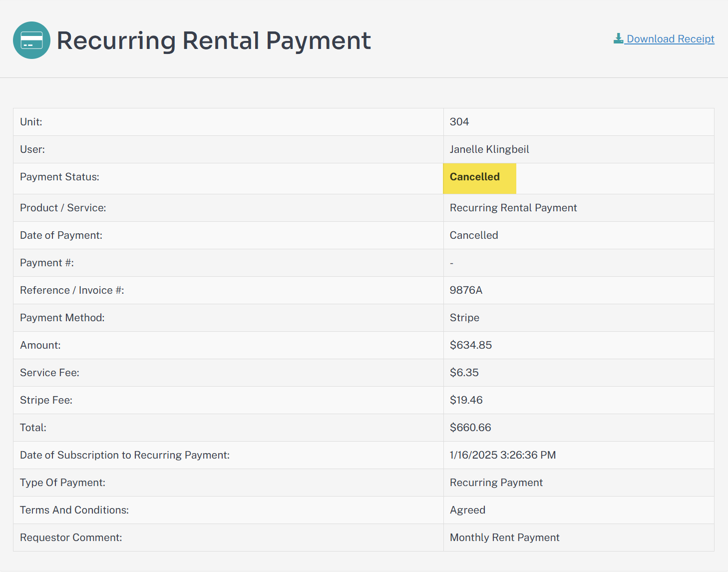728x572 pixels.
Task: Open the Download Receipt link
Action: 664,39
